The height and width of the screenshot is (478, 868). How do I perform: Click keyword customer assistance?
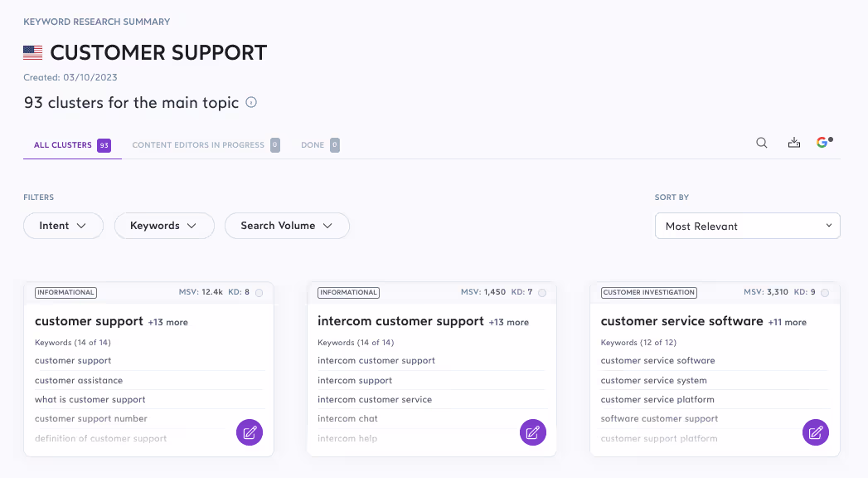(79, 381)
